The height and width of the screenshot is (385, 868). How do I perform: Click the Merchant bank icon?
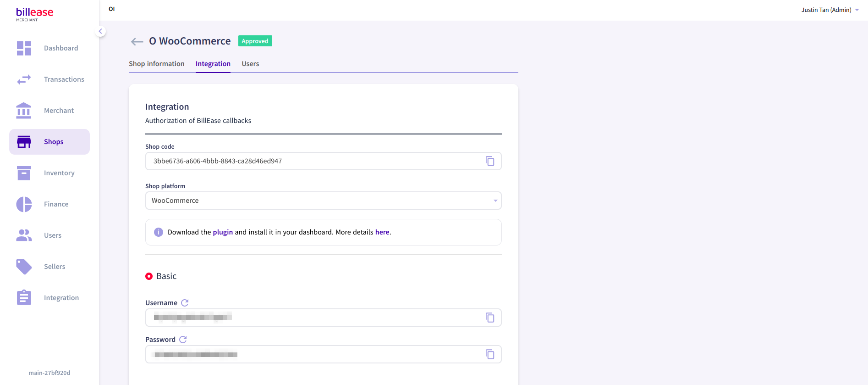coord(24,111)
